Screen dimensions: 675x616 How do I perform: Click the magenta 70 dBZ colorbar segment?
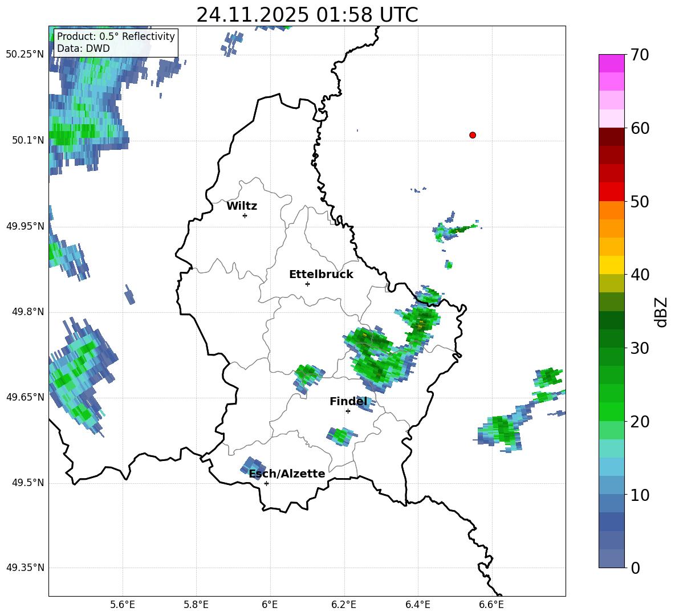click(611, 63)
